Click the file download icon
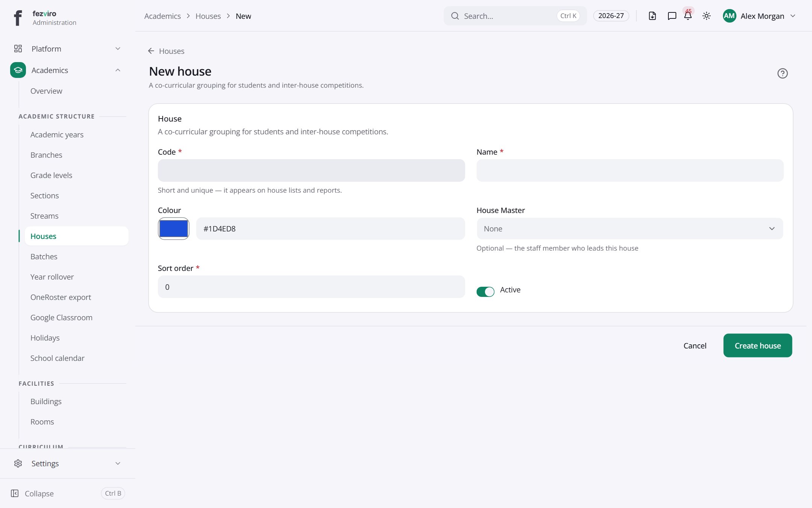This screenshot has height=508, width=812. point(652,16)
